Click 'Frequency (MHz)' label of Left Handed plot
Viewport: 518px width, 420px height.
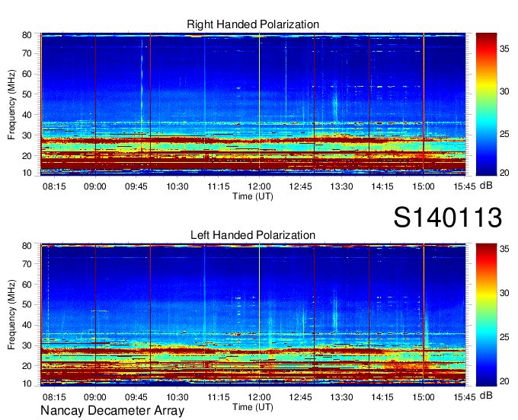coord(11,315)
